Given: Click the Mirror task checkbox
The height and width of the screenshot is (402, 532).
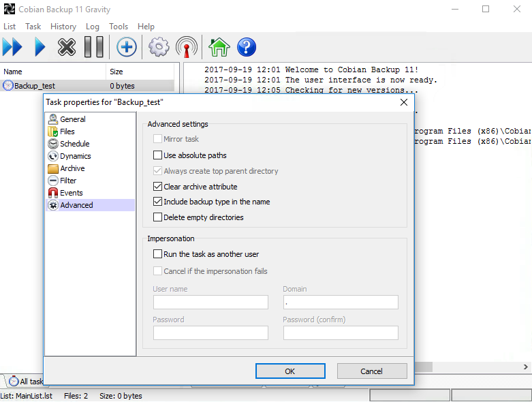Looking at the screenshot, I should (x=157, y=139).
